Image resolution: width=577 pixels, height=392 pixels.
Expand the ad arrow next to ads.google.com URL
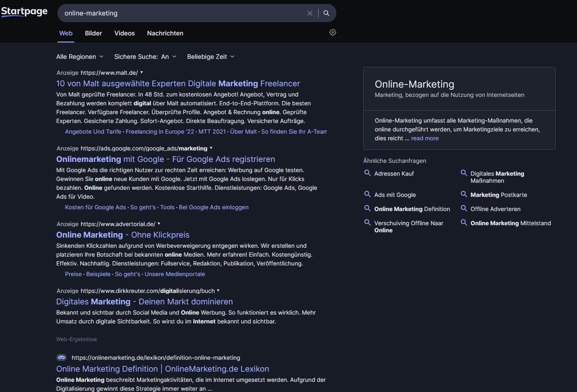211,148
